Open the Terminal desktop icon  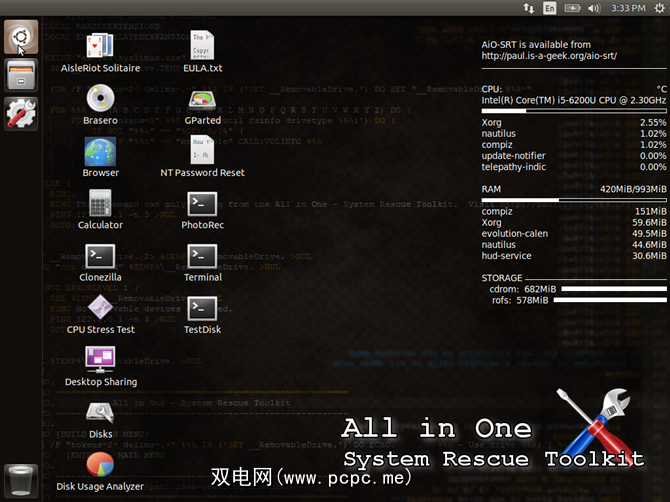[x=202, y=256]
